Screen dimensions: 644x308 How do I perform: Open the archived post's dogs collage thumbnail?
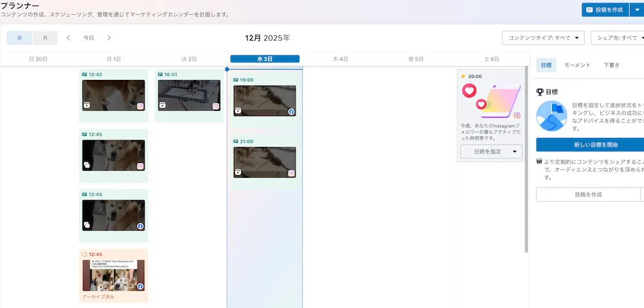pos(113,276)
